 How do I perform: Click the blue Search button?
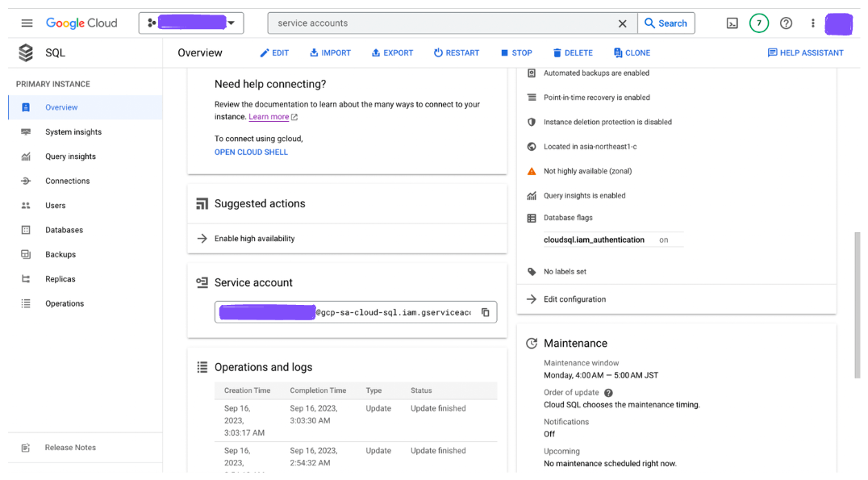(666, 23)
